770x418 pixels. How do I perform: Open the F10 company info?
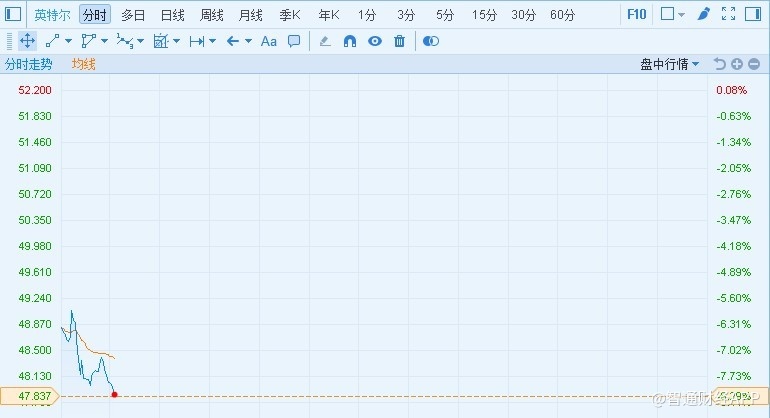636,14
